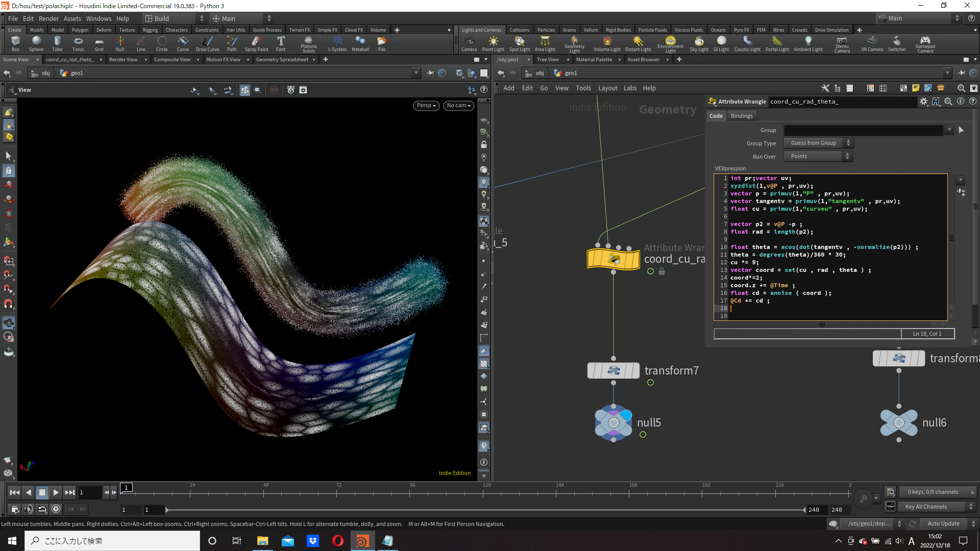The height and width of the screenshot is (551, 980).
Task: Select the Gamepad Camera tool
Action: point(925,44)
